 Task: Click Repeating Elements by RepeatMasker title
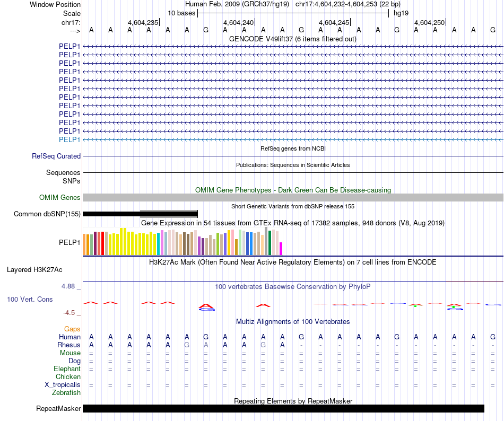coord(293,401)
